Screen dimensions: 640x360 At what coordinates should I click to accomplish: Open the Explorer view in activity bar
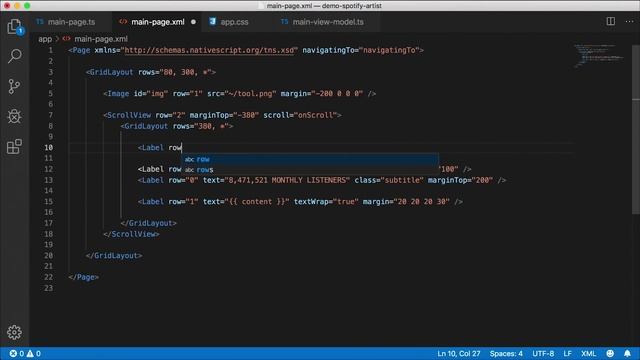[x=14, y=27]
